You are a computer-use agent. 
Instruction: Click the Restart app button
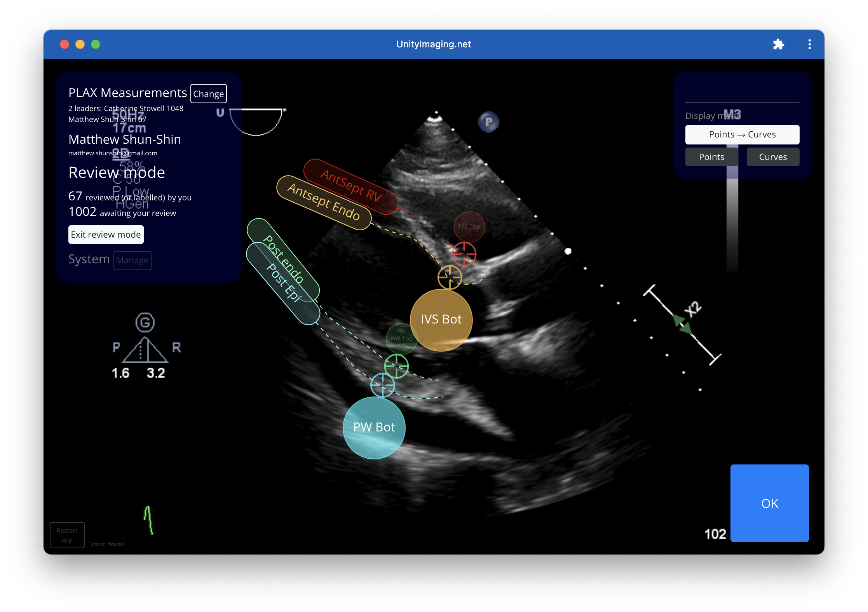click(x=67, y=535)
